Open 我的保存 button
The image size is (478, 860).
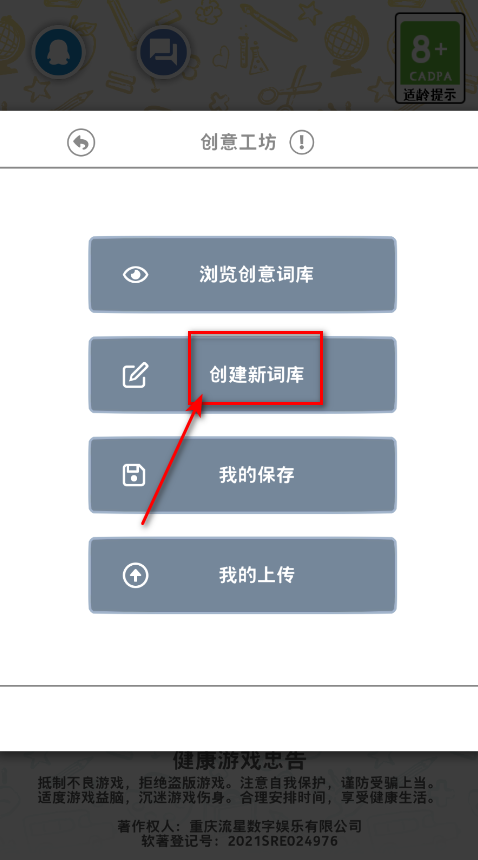tap(242, 475)
